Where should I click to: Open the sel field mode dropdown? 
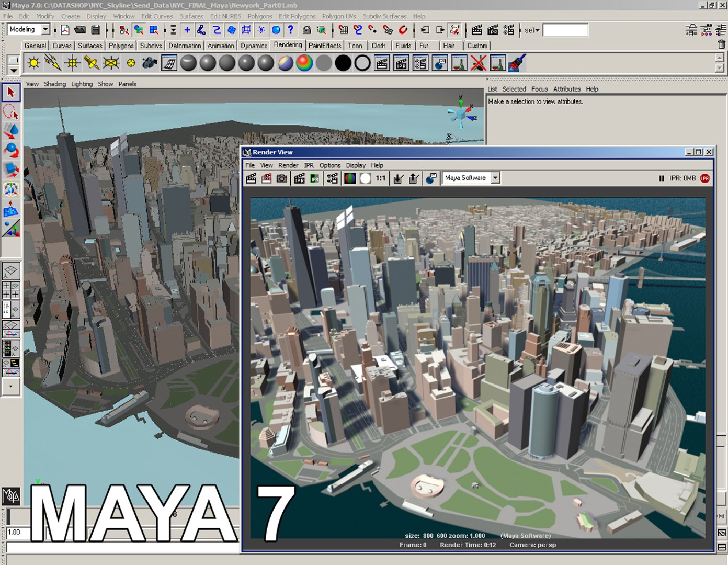pos(531,30)
